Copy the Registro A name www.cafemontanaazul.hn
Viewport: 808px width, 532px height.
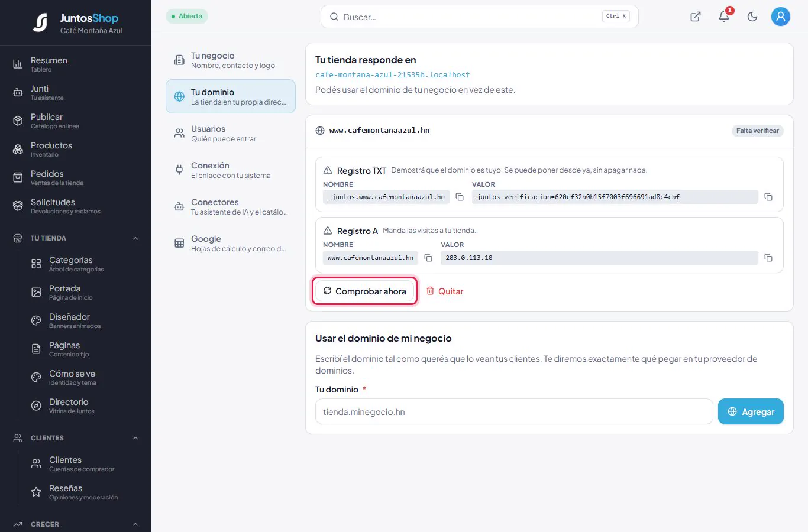pos(428,258)
